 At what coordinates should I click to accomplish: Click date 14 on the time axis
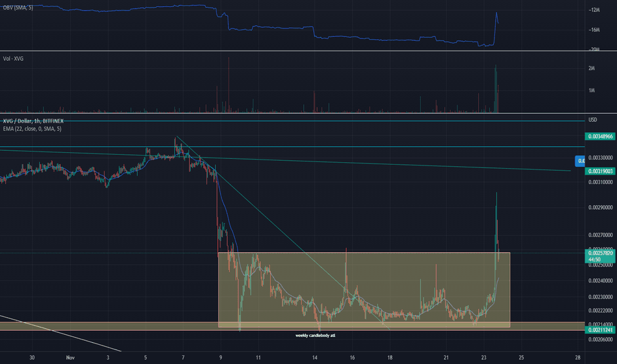click(x=315, y=357)
